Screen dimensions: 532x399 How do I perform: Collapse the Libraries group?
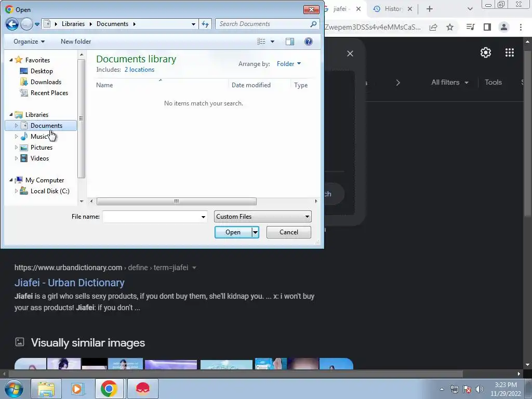(x=11, y=114)
